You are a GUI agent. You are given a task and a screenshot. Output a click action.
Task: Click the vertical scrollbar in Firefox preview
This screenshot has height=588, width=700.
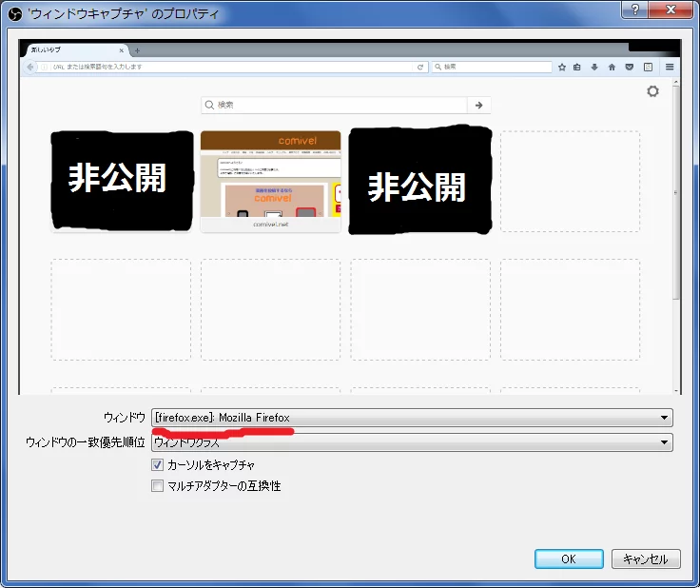point(676,192)
